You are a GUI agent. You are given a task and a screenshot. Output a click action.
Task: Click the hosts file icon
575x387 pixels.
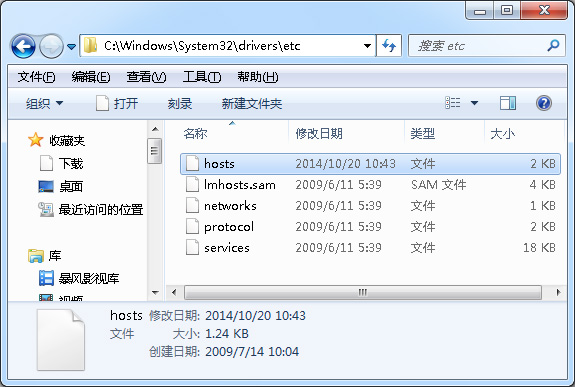tap(192, 163)
